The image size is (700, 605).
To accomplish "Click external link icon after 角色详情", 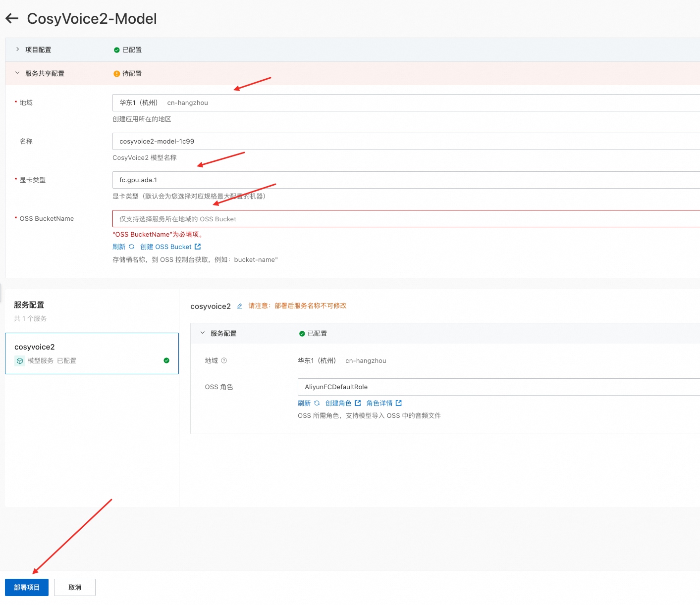I will (399, 403).
